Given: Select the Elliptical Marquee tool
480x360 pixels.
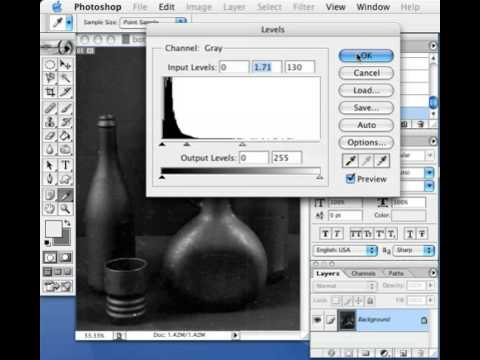Looking at the screenshot, I should (x=50, y=64).
